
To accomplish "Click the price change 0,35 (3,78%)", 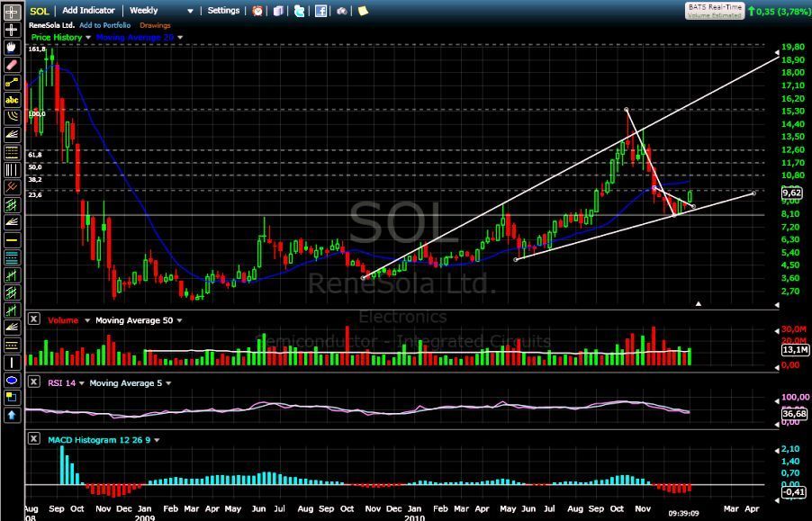I will point(779,11).
